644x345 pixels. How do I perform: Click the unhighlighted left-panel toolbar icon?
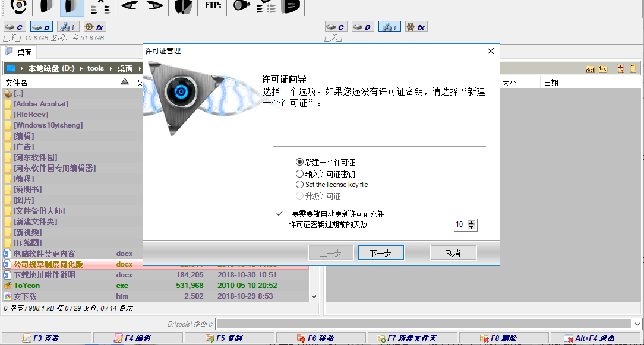pyautogui.click(x=48, y=6)
